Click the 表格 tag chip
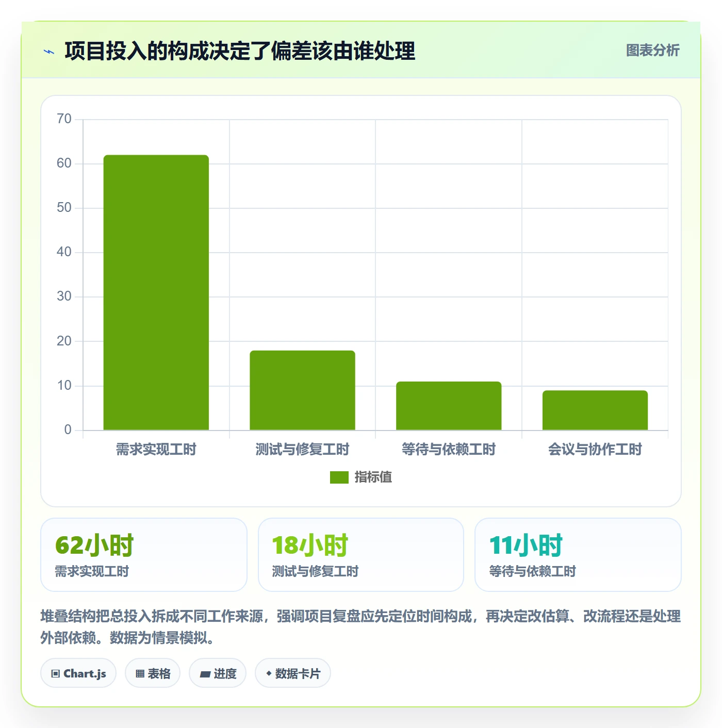The width and height of the screenshot is (722, 728). 153,673
